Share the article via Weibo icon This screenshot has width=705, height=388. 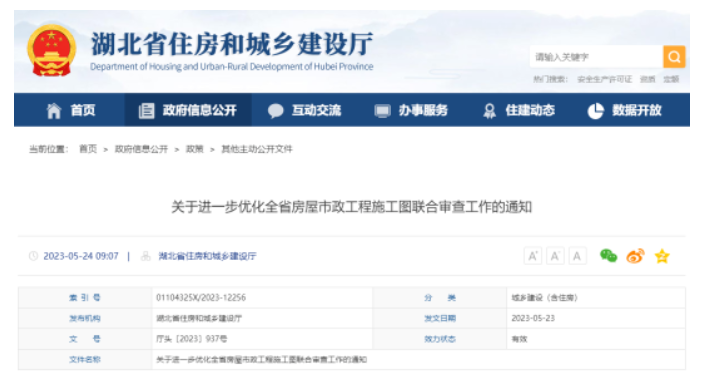coord(635,256)
